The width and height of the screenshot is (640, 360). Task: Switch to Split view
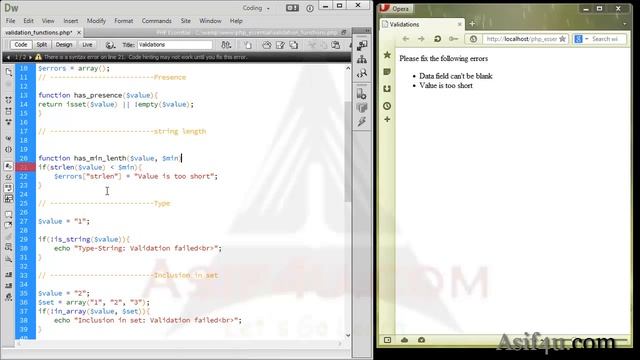pos(42,45)
